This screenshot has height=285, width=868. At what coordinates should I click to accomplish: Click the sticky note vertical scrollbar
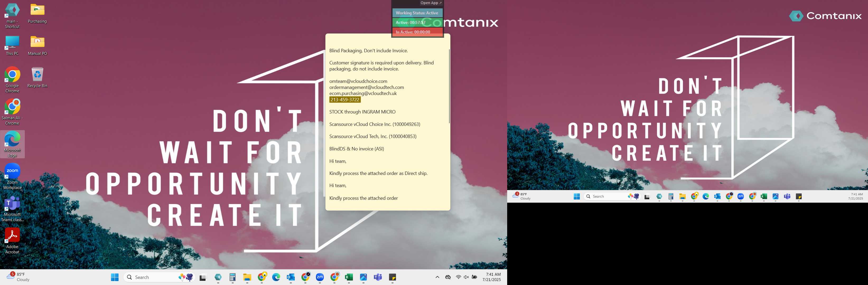(x=449, y=87)
